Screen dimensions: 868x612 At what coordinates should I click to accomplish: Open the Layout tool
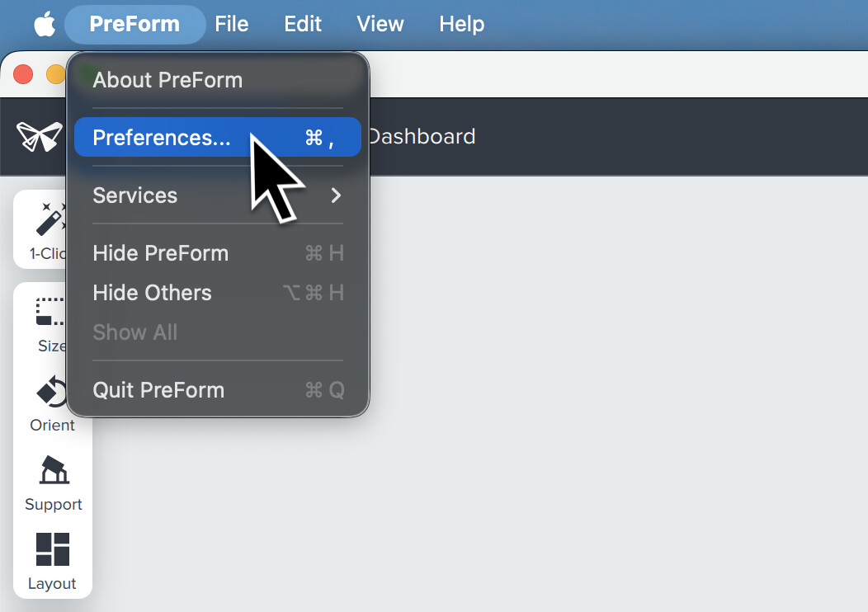tap(52, 561)
